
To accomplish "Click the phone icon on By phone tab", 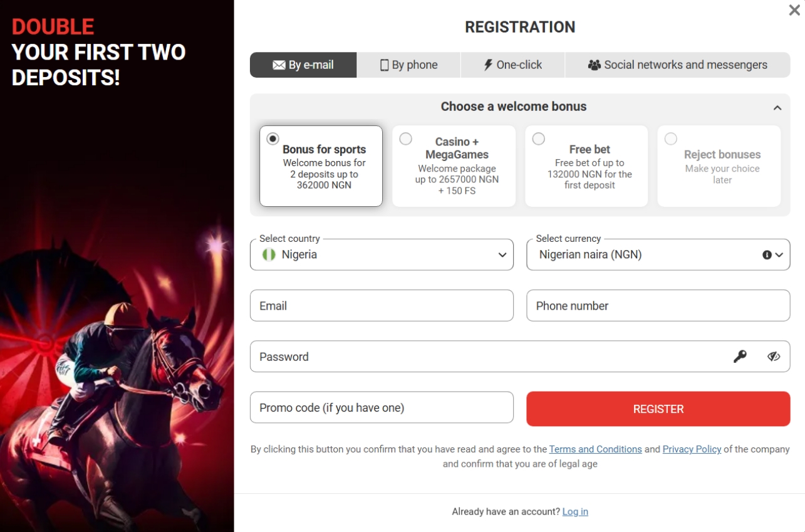I will tap(385, 65).
